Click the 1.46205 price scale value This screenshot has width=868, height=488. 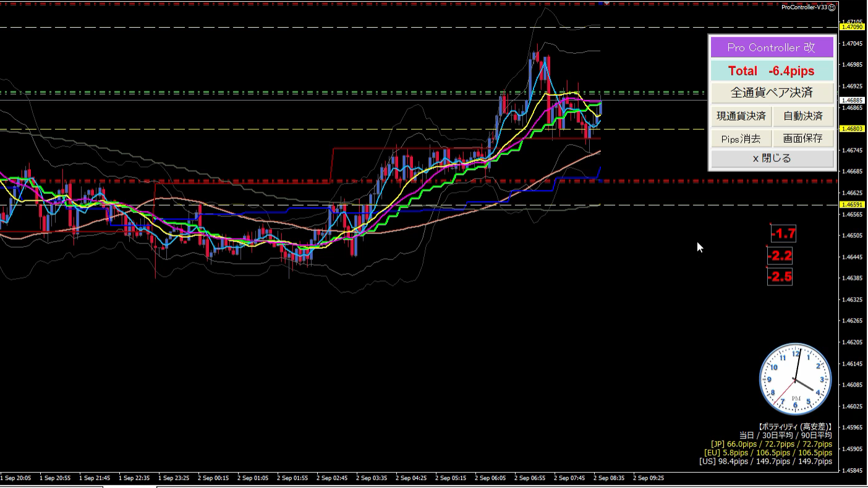(853, 342)
